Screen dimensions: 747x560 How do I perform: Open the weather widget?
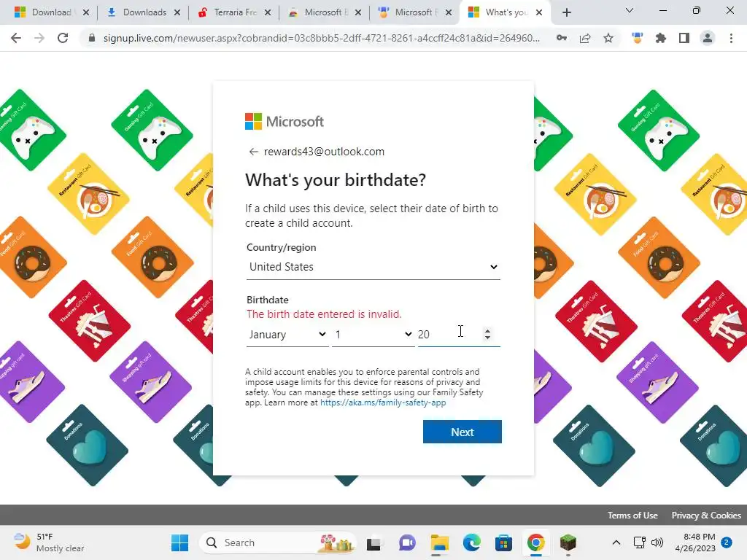click(49, 542)
